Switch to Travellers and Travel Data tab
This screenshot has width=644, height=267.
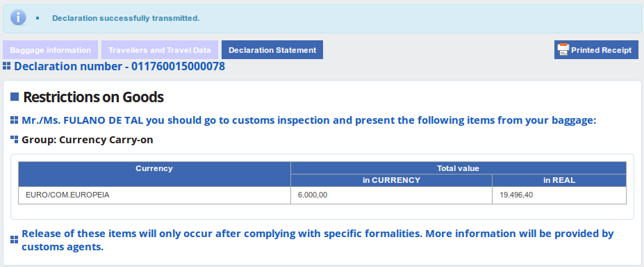click(x=160, y=49)
